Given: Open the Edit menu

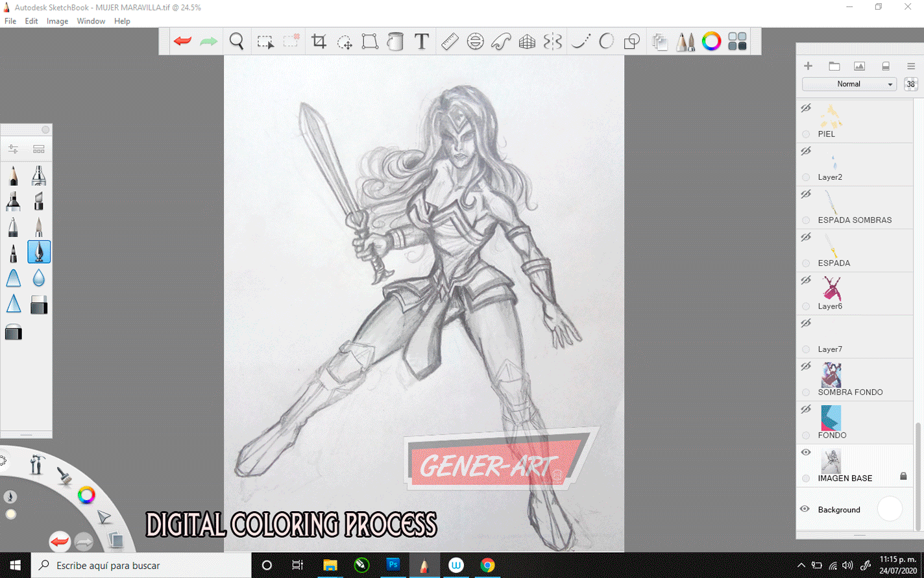Looking at the screenshot, I should (31, 21).
